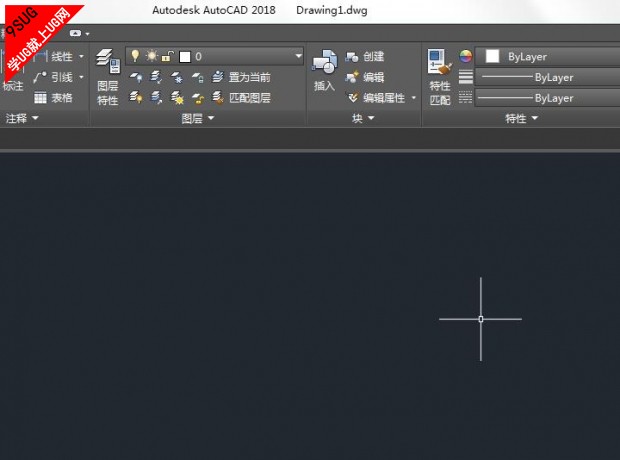
Task: Click the Match Properties (特性匹配) brush icon
Action: point(440,62)
